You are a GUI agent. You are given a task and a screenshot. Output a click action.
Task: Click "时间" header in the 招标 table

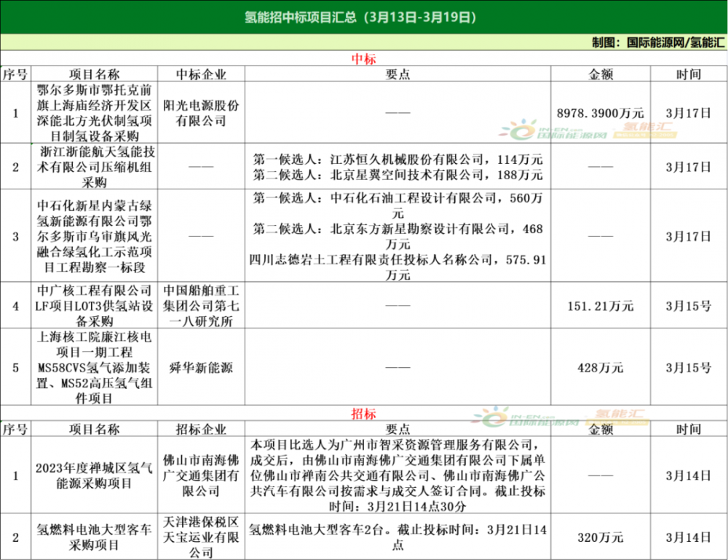point(689,429)
